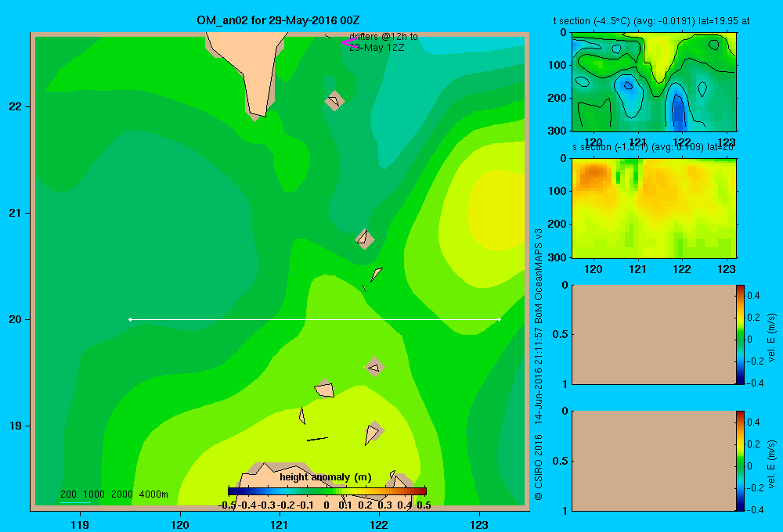
Task: Click the '122' longitude label below the s section
Action: point(682,269)
